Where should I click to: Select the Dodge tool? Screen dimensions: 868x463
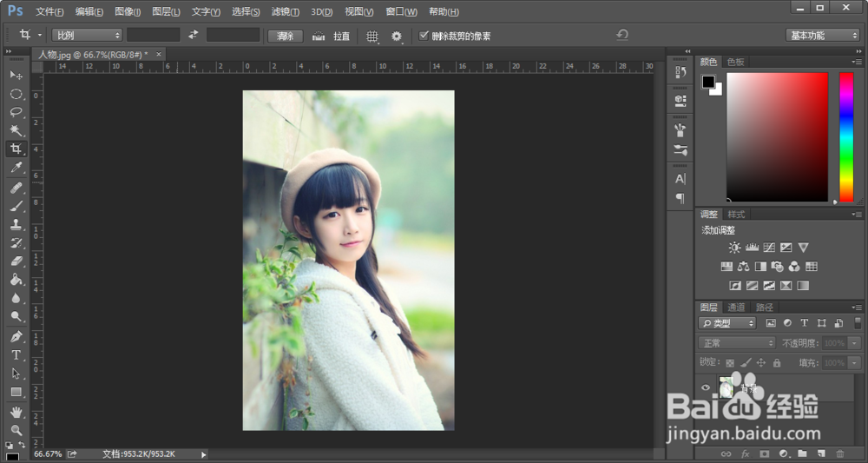click(16, 316)
